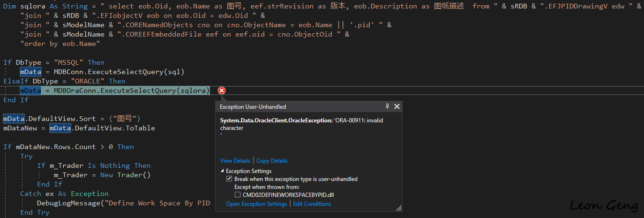Open the View Details link

236,161
